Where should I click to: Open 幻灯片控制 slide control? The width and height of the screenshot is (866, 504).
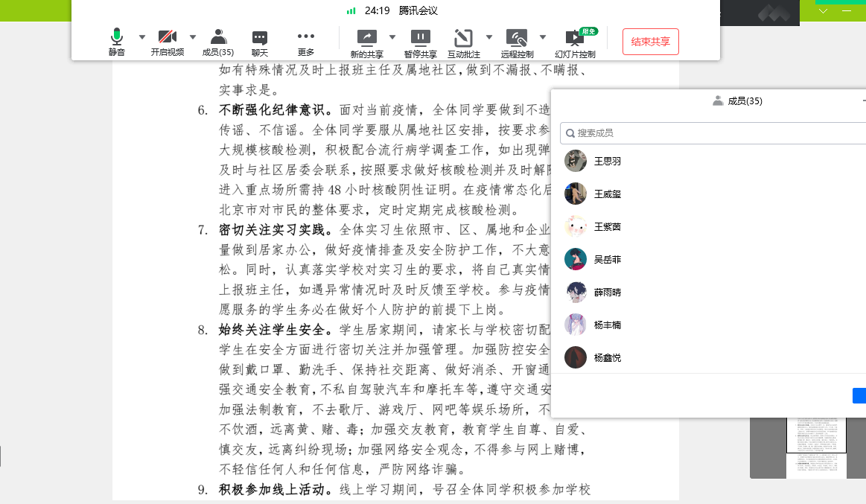click(x=575, y=42)
